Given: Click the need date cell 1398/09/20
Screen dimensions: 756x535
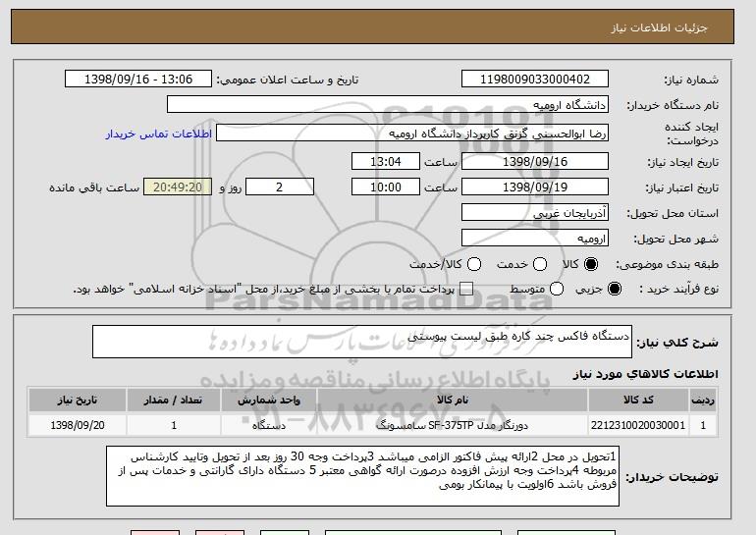Looking at the screenshot, I should pos(78,425).
